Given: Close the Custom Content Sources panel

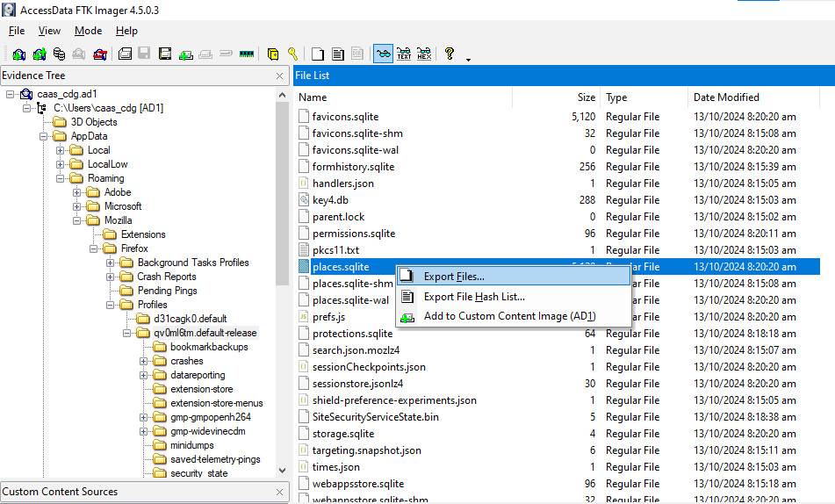Looking at the screenshot, I should [x=279, y=493].
